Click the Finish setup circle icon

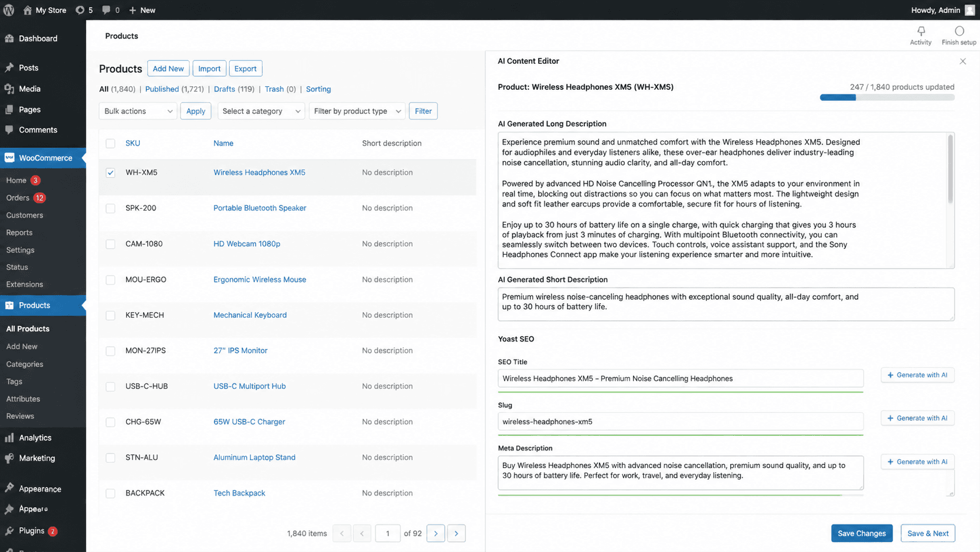[x=959, y=31]
